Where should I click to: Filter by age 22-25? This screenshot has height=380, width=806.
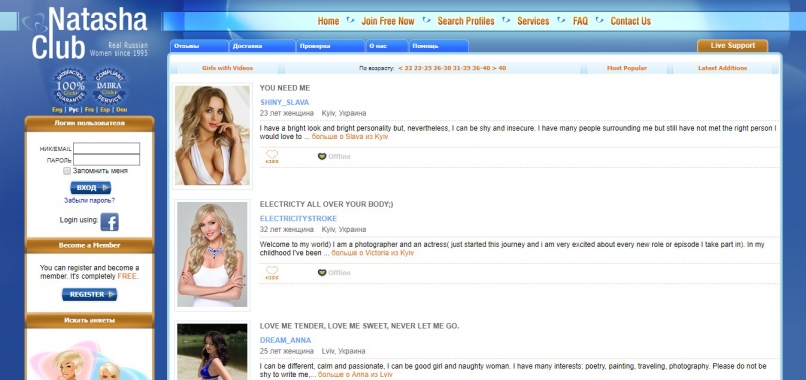(x=423, y=68)
